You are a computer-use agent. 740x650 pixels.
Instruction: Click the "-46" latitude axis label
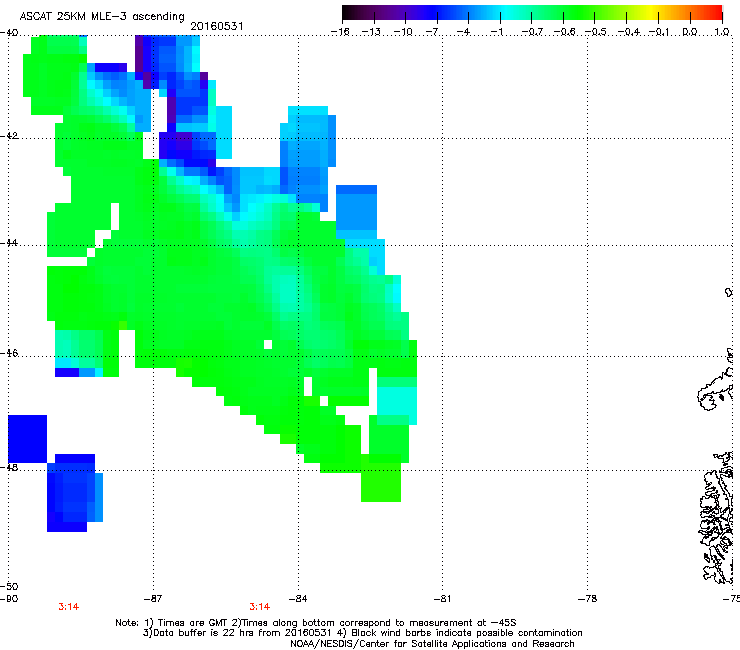(9, 353)
